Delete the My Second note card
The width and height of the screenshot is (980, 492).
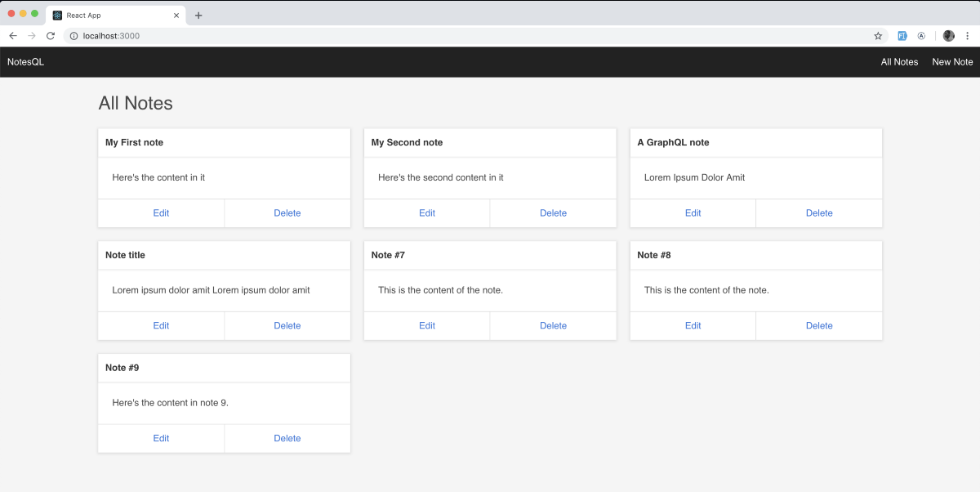[x=553, y=213]
